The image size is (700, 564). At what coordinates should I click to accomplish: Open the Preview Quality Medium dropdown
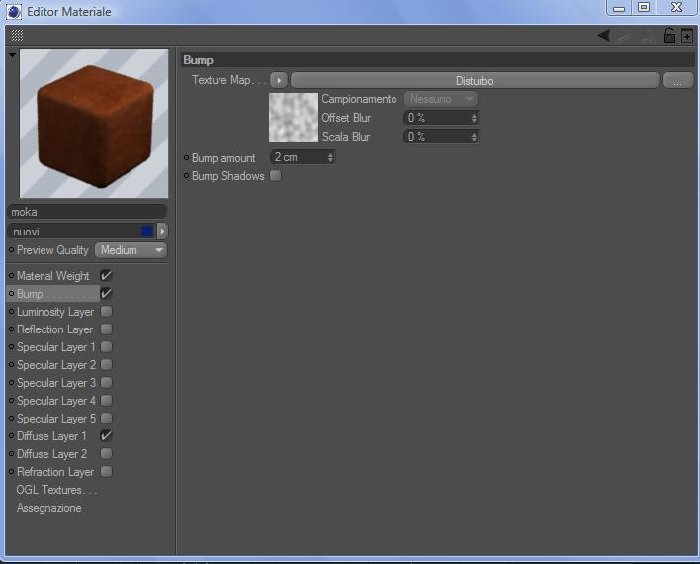[131, 250]
